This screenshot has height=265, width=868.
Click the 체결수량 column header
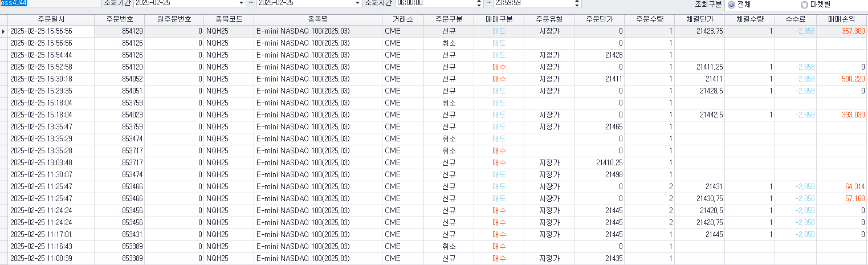coord(750,19)
